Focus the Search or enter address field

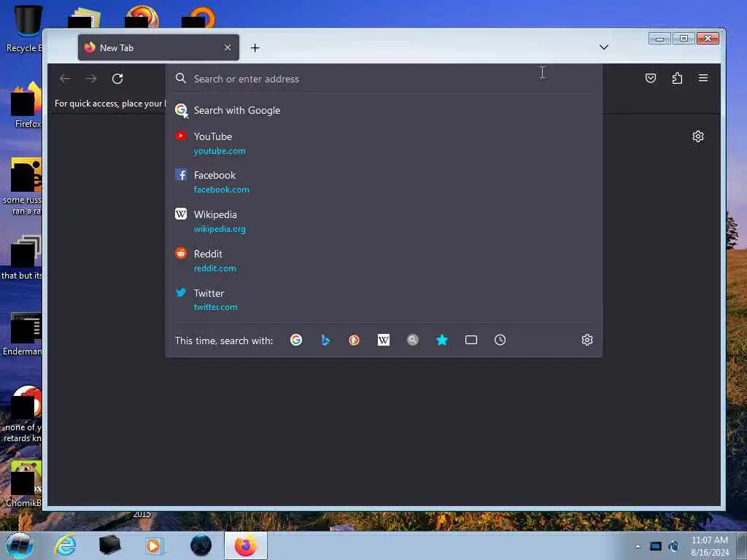click(x=384, y=79)
